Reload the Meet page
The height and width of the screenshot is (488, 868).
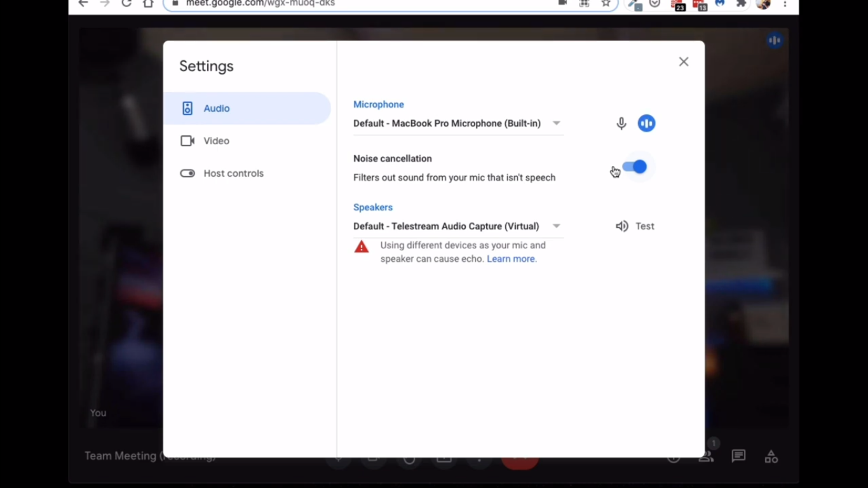[126, 4]
